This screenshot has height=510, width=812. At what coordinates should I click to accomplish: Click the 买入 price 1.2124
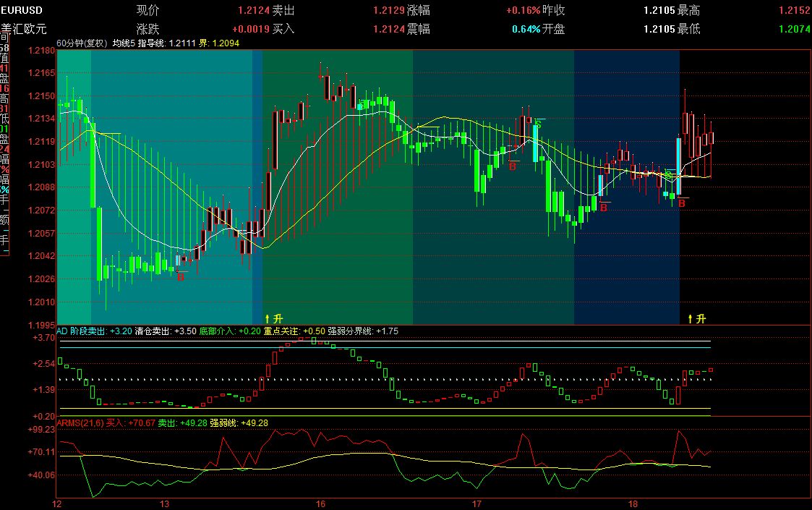pos(389,29)
